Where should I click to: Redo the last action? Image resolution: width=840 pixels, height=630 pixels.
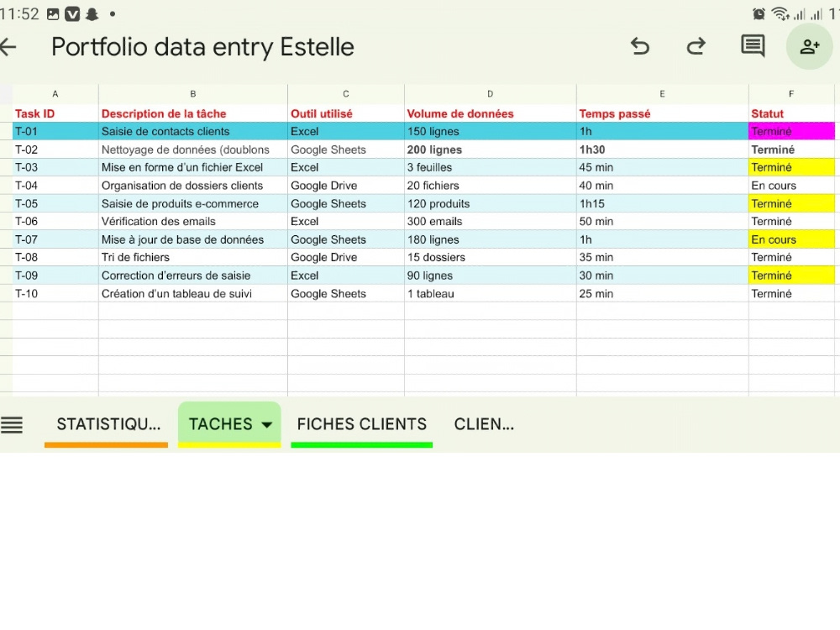[x=696, y=46]
